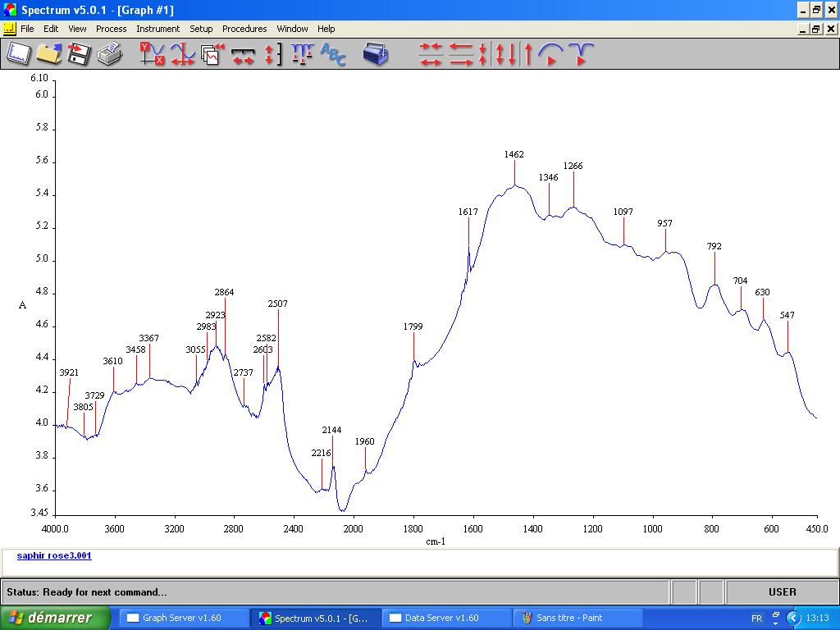Click the vertical expand arrows with bracket icon
The image size is (840, 630).
pyautogui.click(x=273, y=54)
